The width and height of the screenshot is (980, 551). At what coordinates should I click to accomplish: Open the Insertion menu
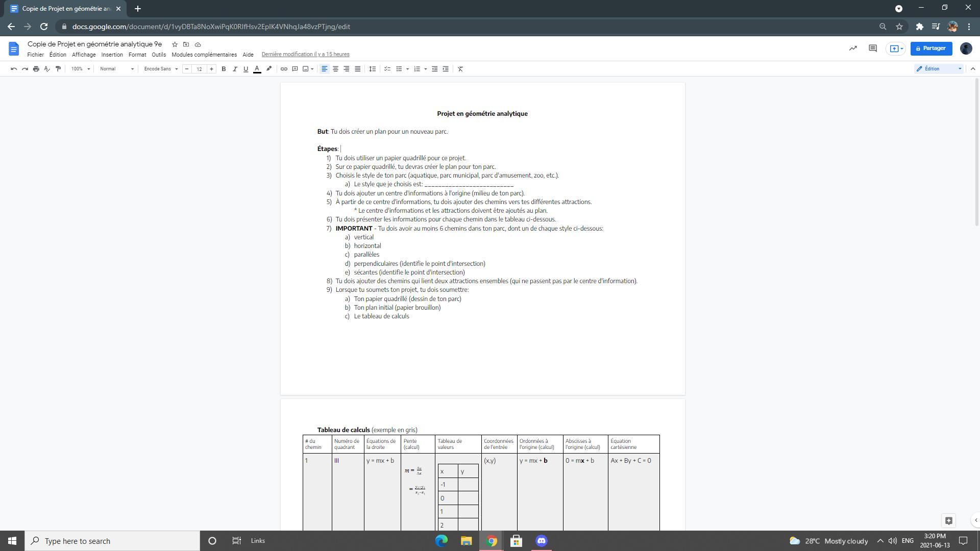tap(112, 55)
